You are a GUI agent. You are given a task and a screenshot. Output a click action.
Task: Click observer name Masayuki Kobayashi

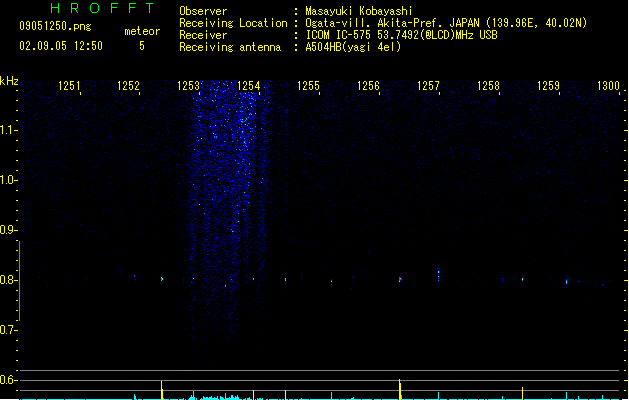pos(359,11)
